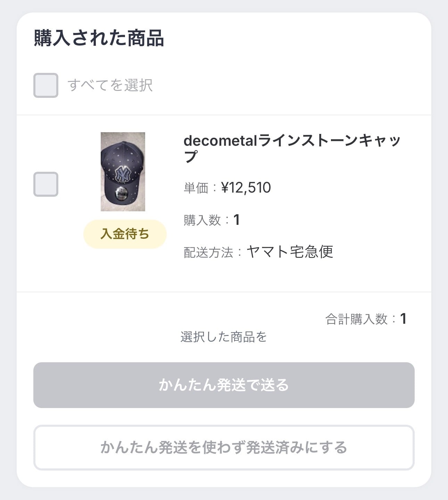Click the 単価 label

196,188
